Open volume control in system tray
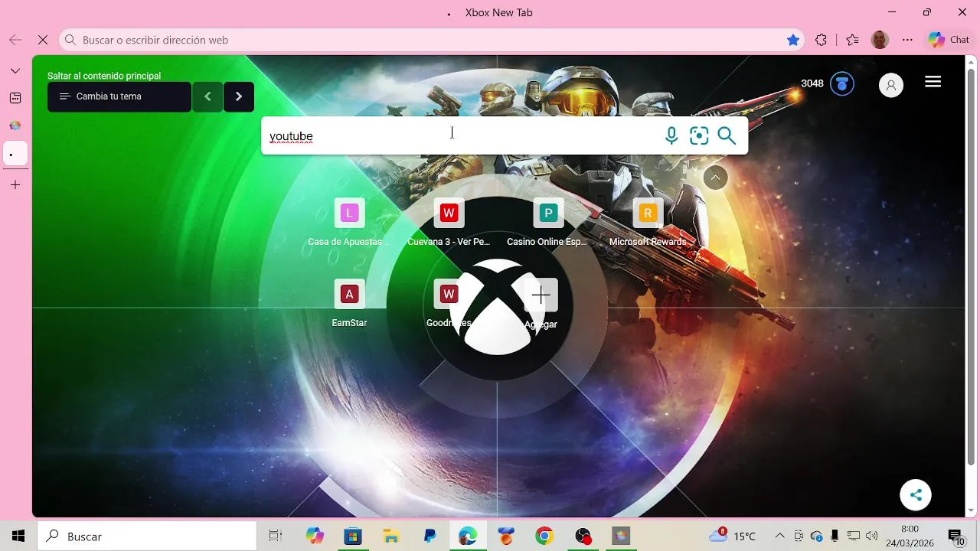The height and width of the screenshot is (551, 980). pyautogui.click(x=871, y=536)
